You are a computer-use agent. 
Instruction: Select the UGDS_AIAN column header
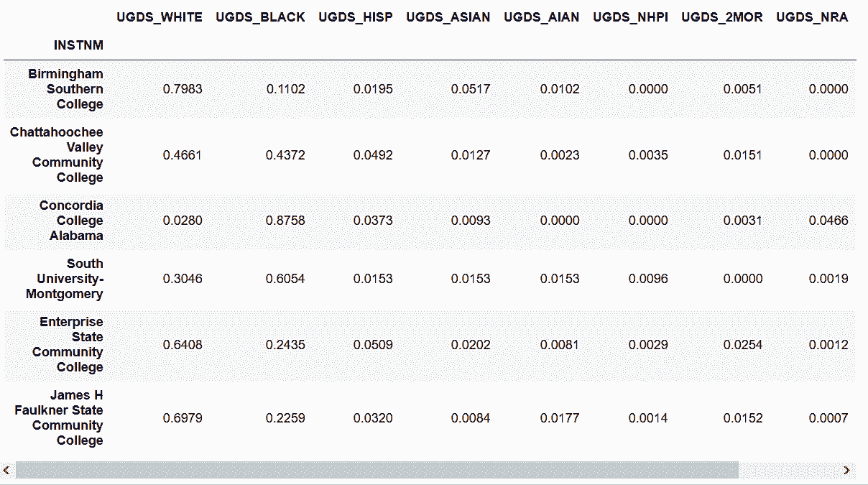point(542,17)
